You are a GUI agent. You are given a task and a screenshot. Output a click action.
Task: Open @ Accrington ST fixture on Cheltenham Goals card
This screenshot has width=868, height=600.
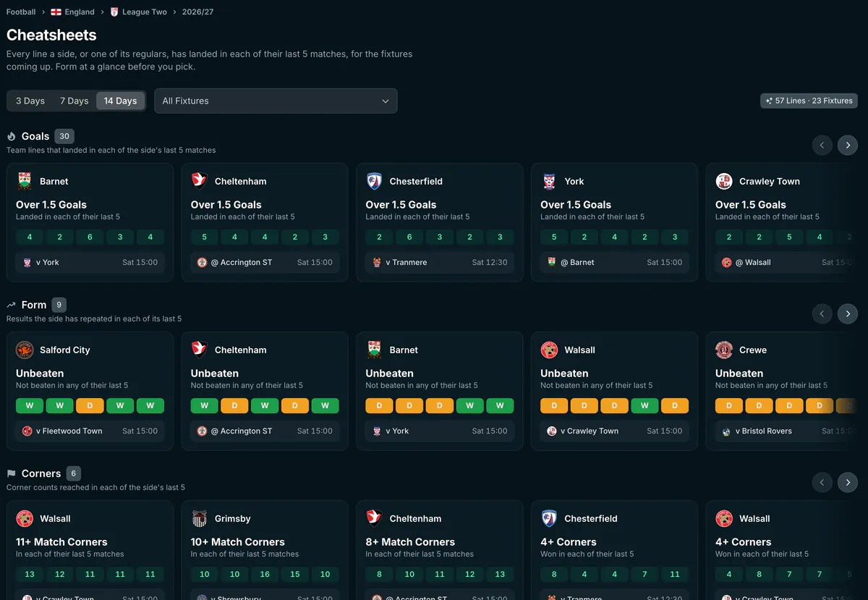tap(265, 262)
